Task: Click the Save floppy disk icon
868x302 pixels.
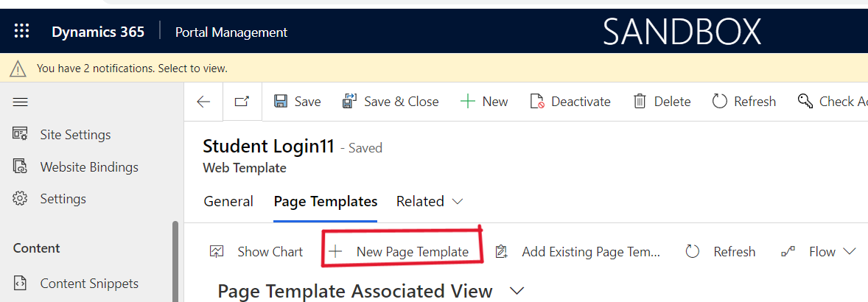Action: pos(281,102)
